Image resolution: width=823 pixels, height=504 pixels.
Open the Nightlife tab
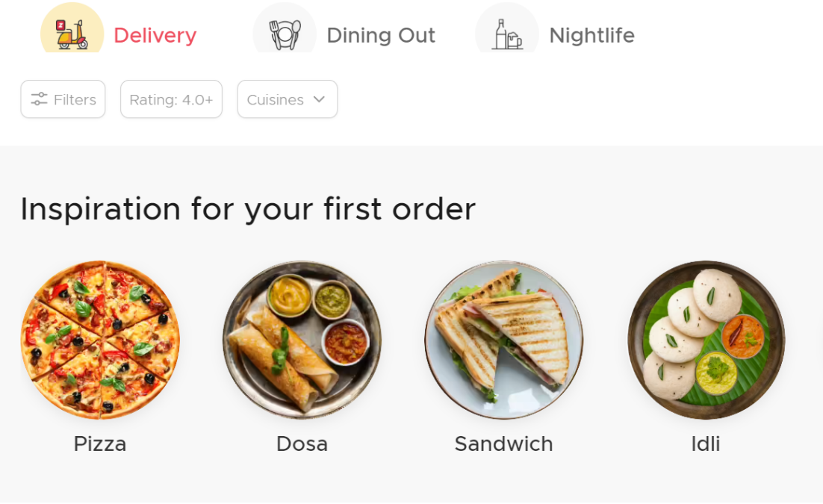[x=591, y=35]
